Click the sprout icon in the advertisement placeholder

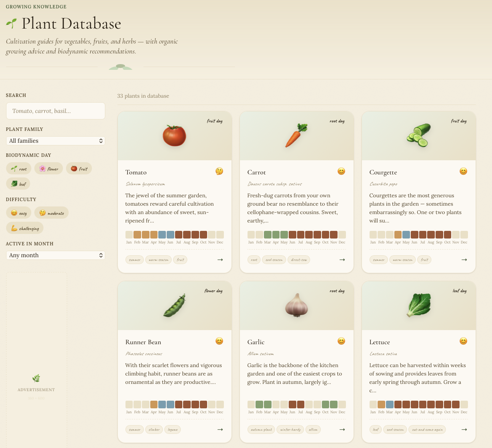(x=36, y=378)
